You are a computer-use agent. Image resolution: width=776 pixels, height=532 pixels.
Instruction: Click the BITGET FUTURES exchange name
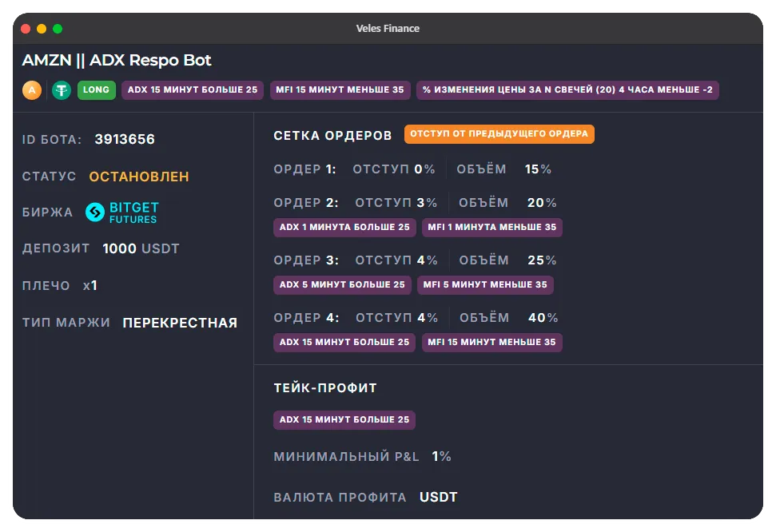click(133, 212)
